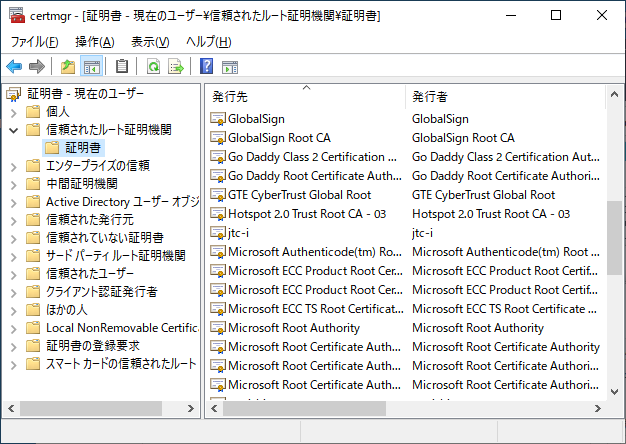Expand スマート カードの信頼されたルート node
The width and height of the screenshot is (626, 444).
tap(14, 365)
